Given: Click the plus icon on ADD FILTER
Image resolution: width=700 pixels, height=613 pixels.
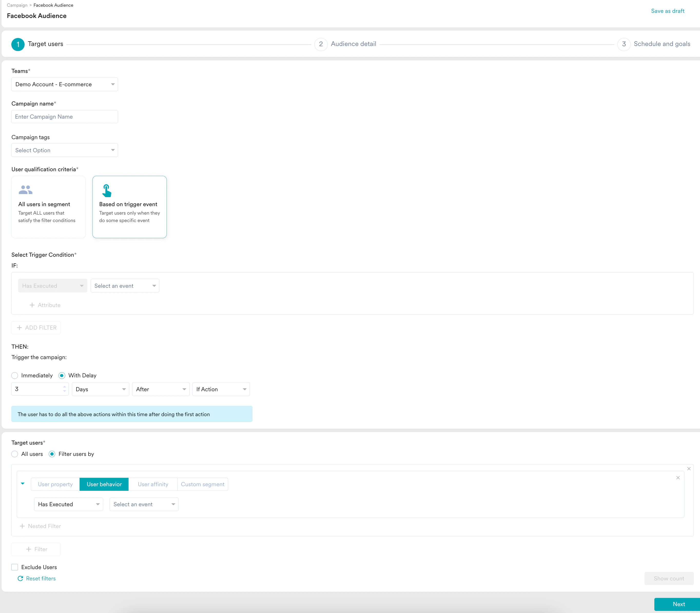Looking at the screenshot, I should pyautogui.click(x=20, y=327).
